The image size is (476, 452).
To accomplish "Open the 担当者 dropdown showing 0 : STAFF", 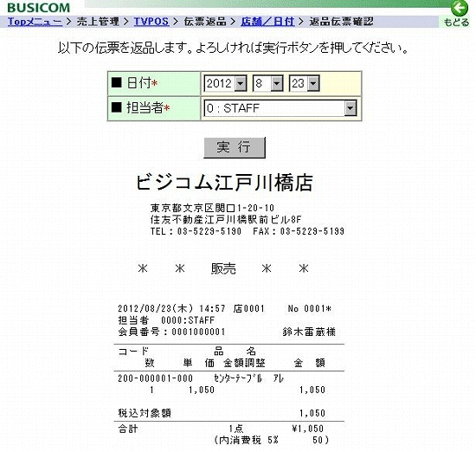I will pos(280,108).
